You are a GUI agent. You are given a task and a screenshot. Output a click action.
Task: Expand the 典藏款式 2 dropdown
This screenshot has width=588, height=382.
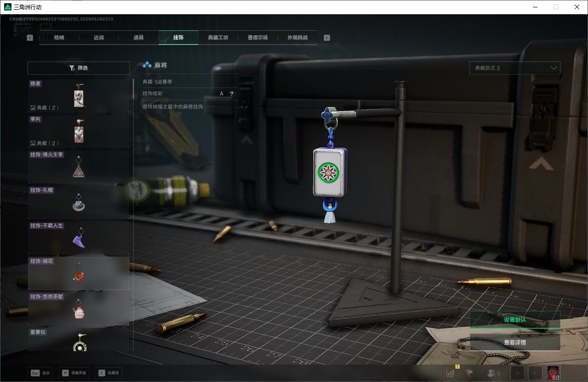point(515,68)
